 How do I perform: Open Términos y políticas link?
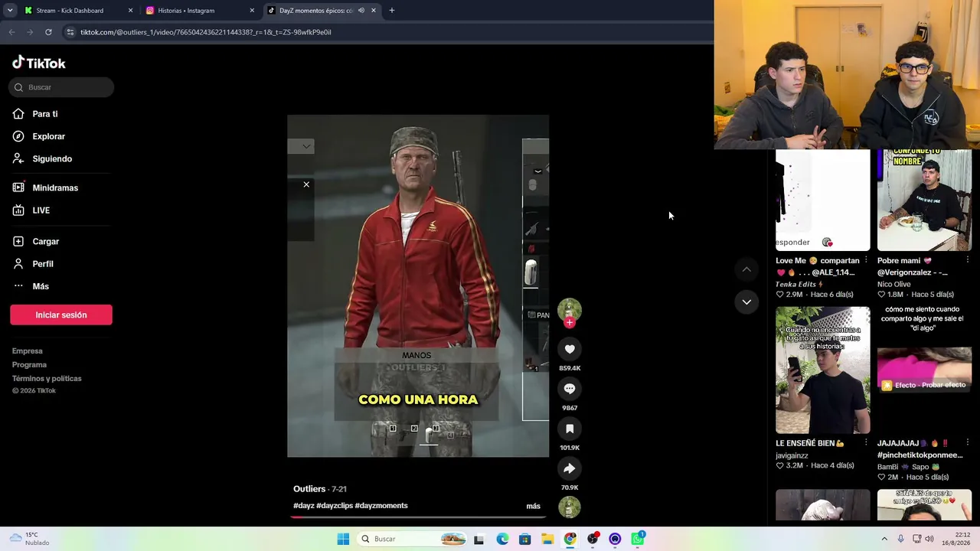coord(47,379)
